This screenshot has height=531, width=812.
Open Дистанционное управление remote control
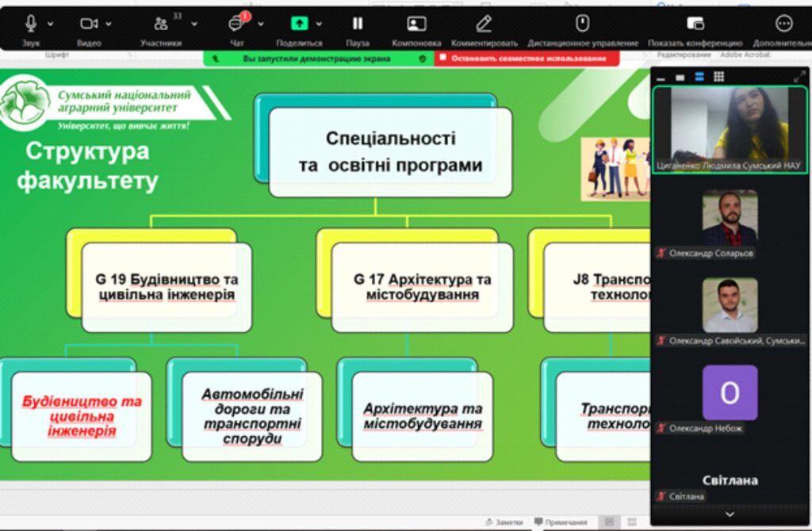pos(582,24)
